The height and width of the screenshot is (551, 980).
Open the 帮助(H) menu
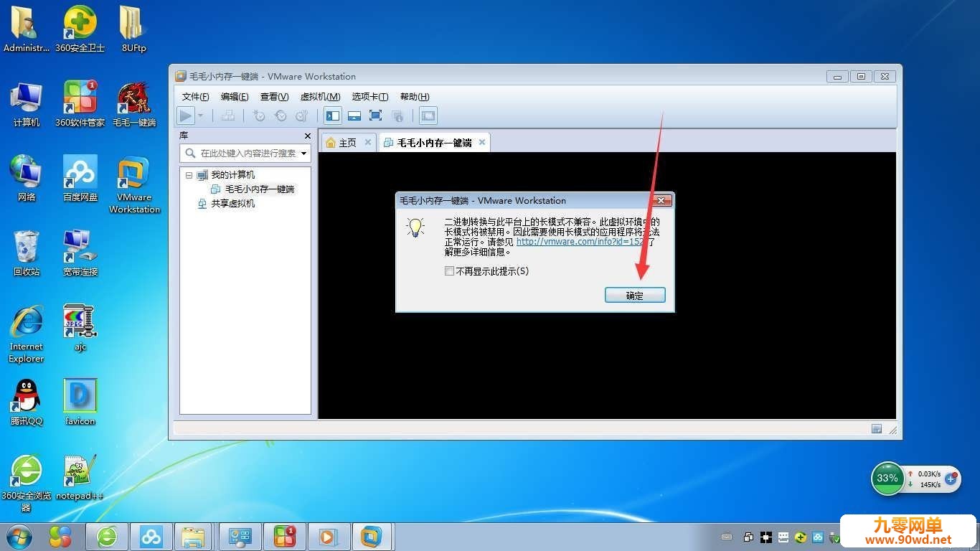tap(415, 97)
